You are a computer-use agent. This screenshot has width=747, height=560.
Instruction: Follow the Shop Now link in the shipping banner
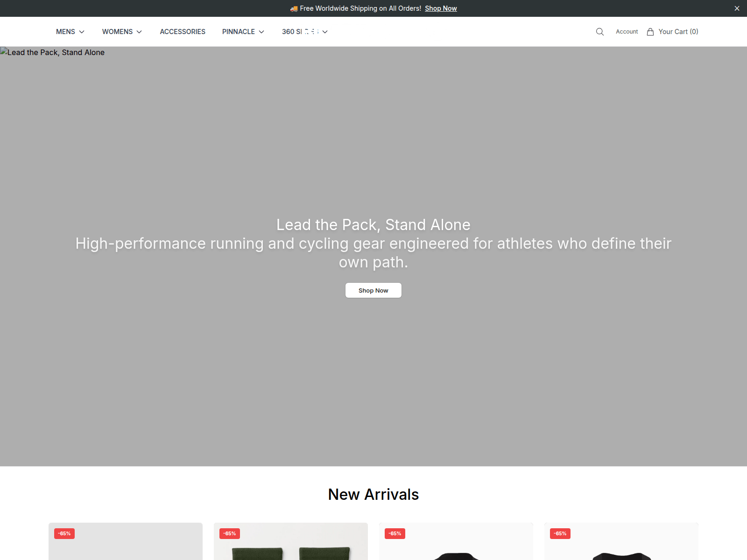[441, 8]
